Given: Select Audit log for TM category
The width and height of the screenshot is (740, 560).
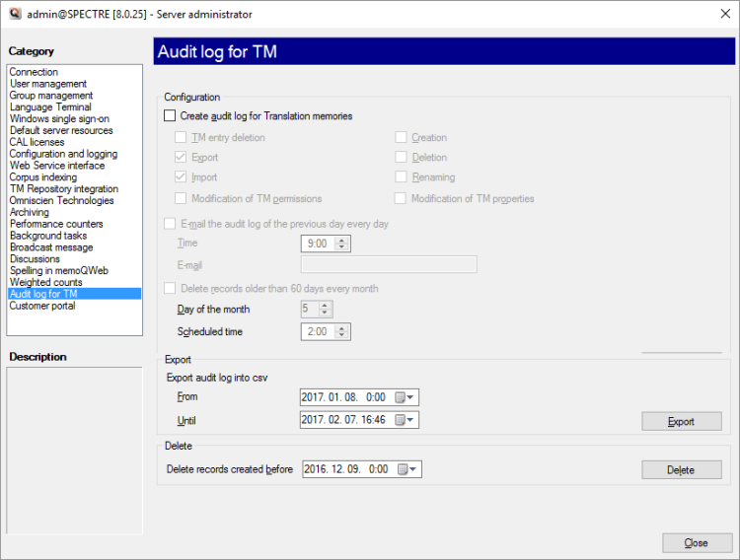Looking at the screenshot, I should tap(75, 294).
